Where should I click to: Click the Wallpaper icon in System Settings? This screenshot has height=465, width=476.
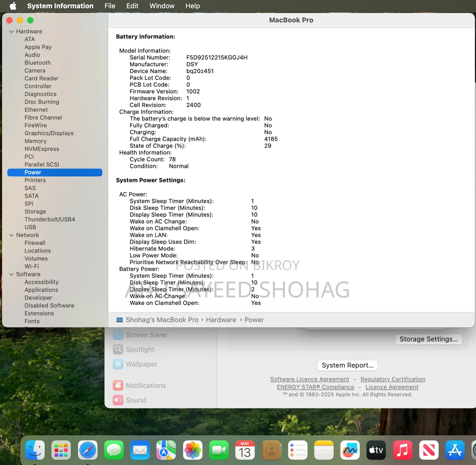(x=118, y=364)
